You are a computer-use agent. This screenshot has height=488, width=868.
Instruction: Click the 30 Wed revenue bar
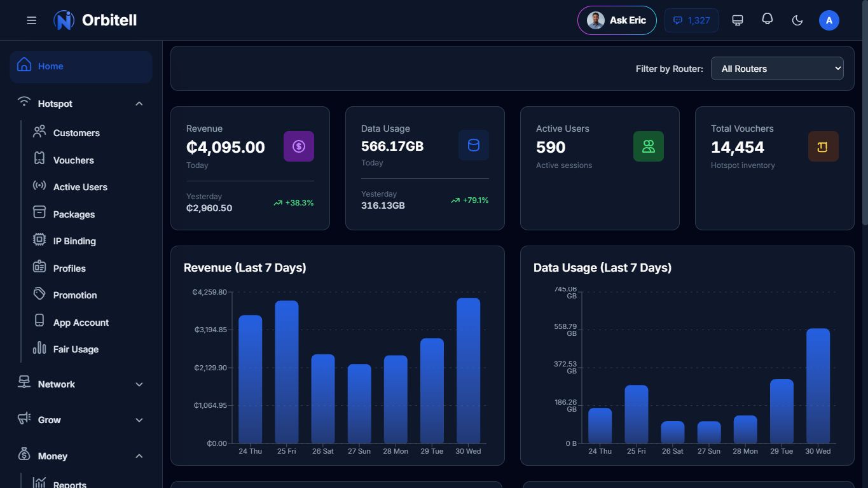tap(469, 370)
